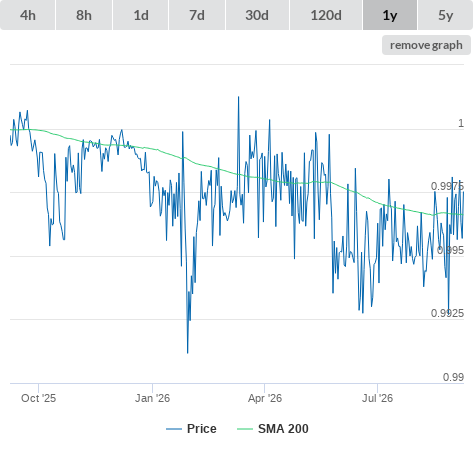
Task: Select the 4h time range tab
Action: click(28, 15)
